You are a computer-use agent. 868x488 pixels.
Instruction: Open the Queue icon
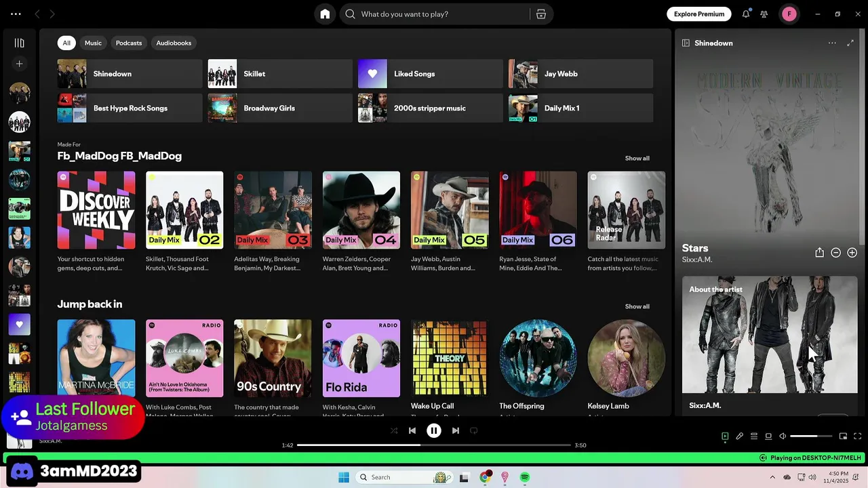pyautogui.click(x=754, y=436)
